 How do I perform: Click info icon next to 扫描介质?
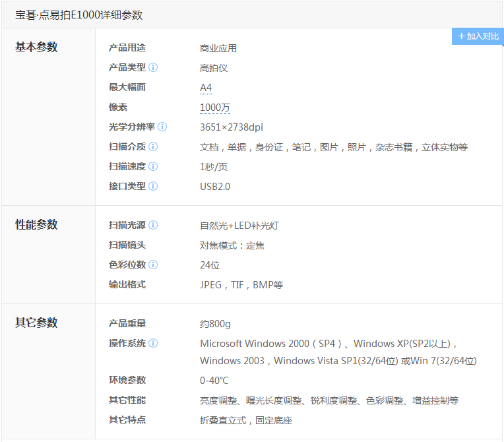(153, 146)
